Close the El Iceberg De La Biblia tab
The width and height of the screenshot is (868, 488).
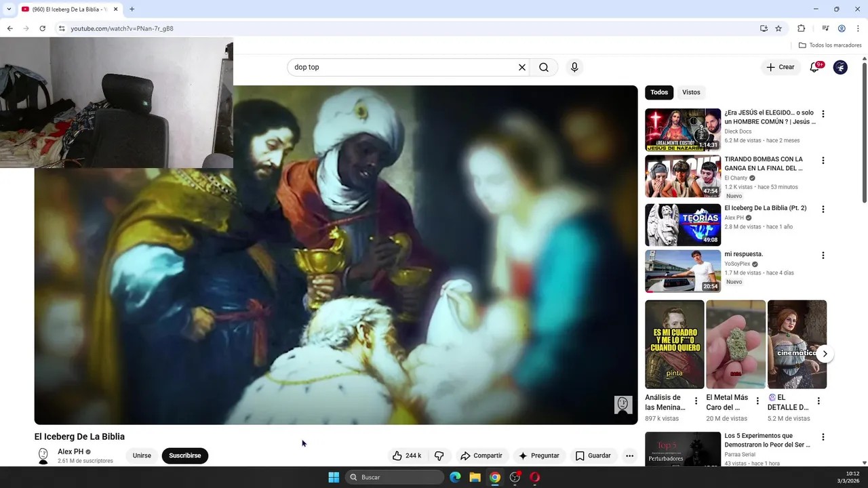click(x=116, y=9)
